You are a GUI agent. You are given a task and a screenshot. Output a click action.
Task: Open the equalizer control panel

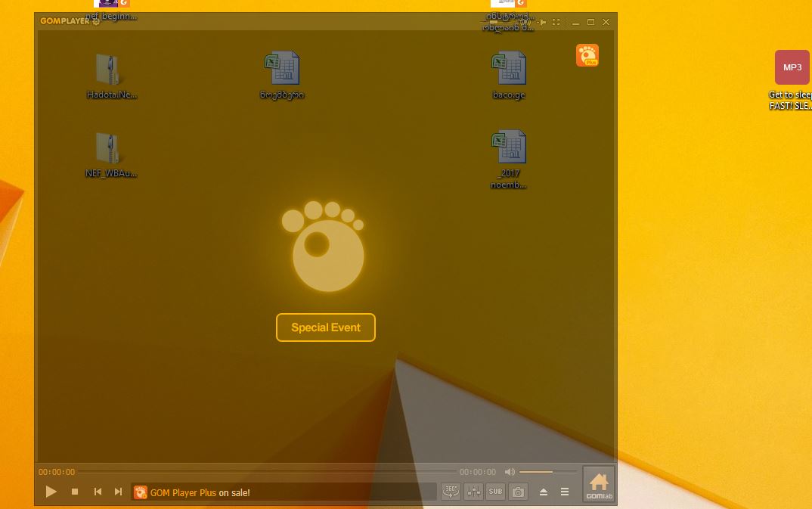click(x=473, y=492)
